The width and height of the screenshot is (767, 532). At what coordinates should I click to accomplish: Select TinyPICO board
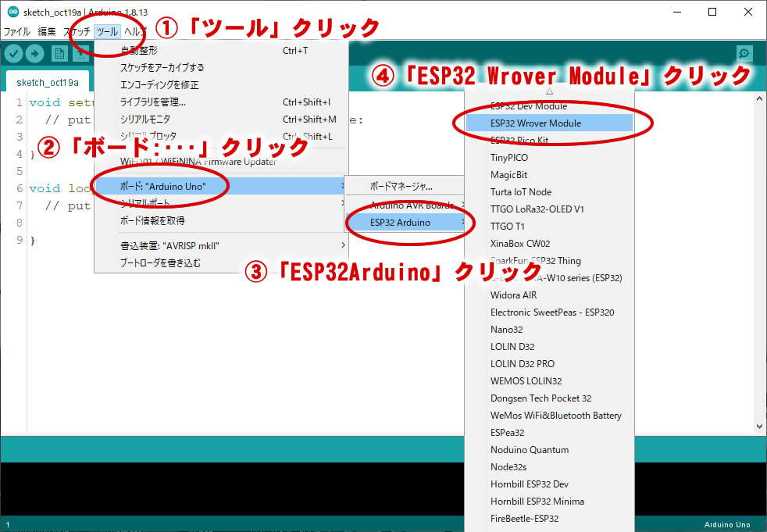click(x=549, y=158)
